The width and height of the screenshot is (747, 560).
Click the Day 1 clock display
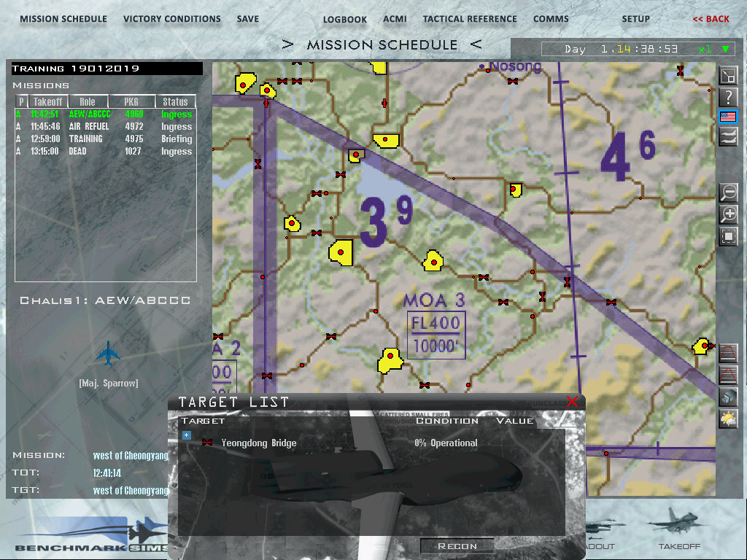(621, 49)
